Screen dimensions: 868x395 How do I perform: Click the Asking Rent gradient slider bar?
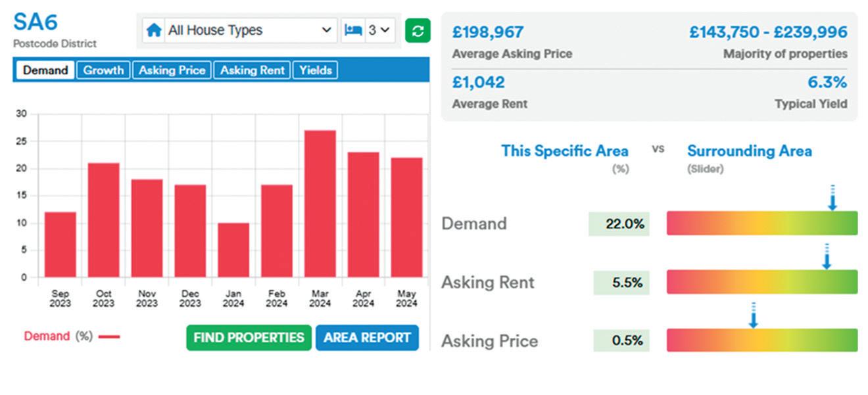(x=761, y=282)
